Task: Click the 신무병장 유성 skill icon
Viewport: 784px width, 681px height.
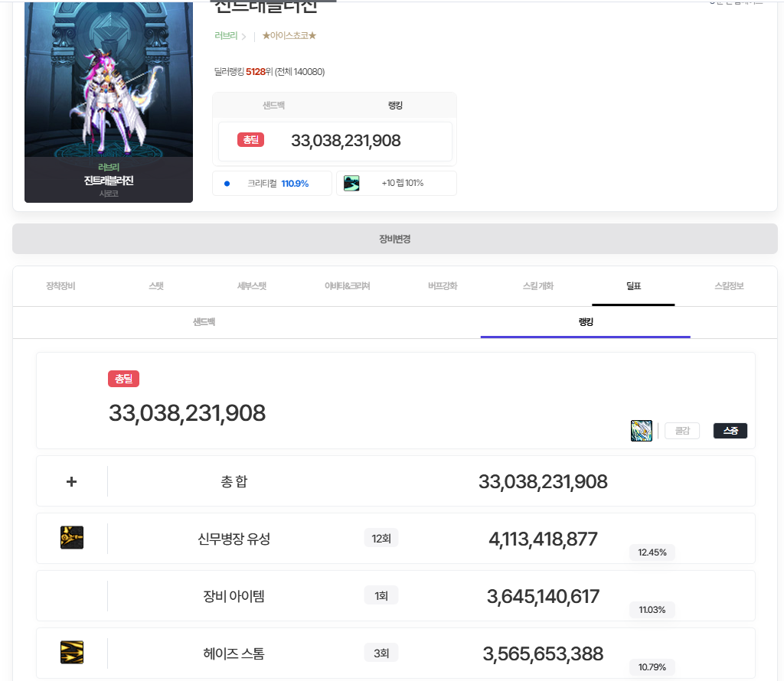Action: (x=72, y=538)
